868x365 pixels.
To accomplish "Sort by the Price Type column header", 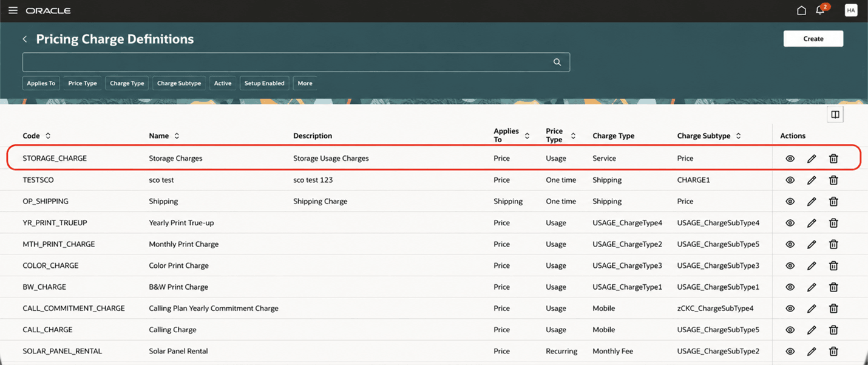I will click(573, 136).
